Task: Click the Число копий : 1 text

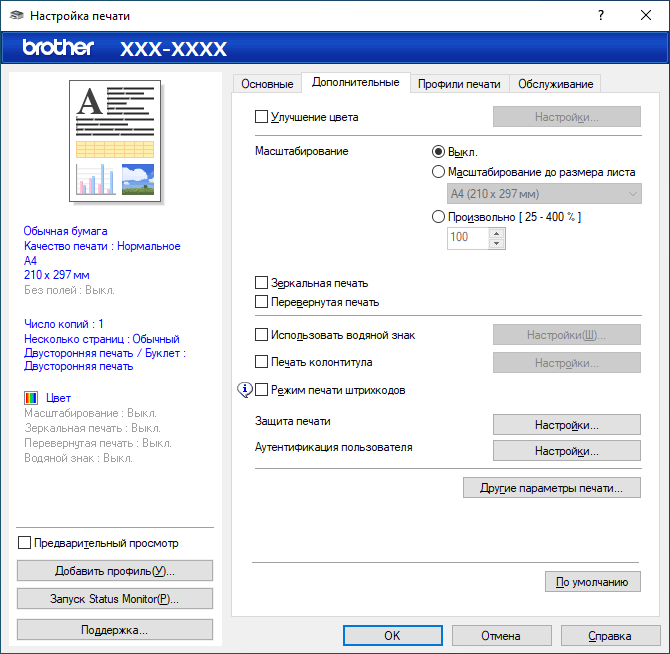Action: 64,324
